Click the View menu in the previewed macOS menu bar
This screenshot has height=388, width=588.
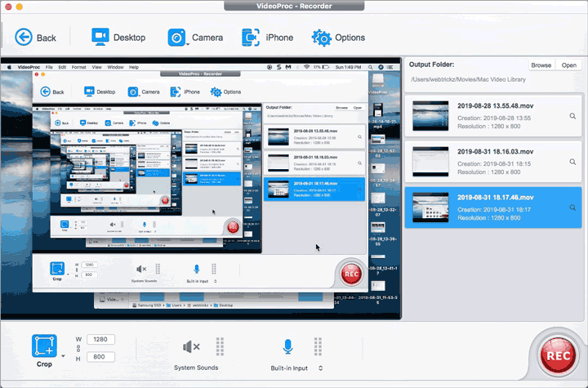[96, 67]
